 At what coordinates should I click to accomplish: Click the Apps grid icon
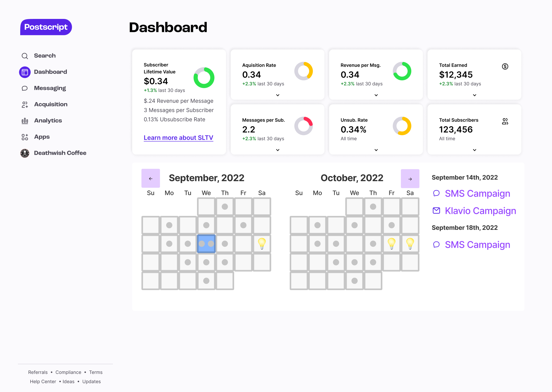[25, 137]
